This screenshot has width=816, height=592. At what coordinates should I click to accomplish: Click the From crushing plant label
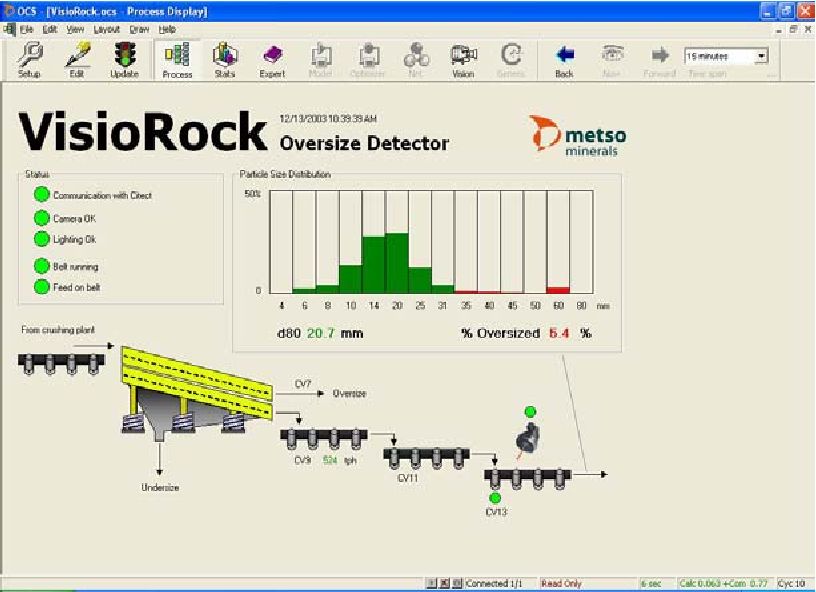coord(58,330)
